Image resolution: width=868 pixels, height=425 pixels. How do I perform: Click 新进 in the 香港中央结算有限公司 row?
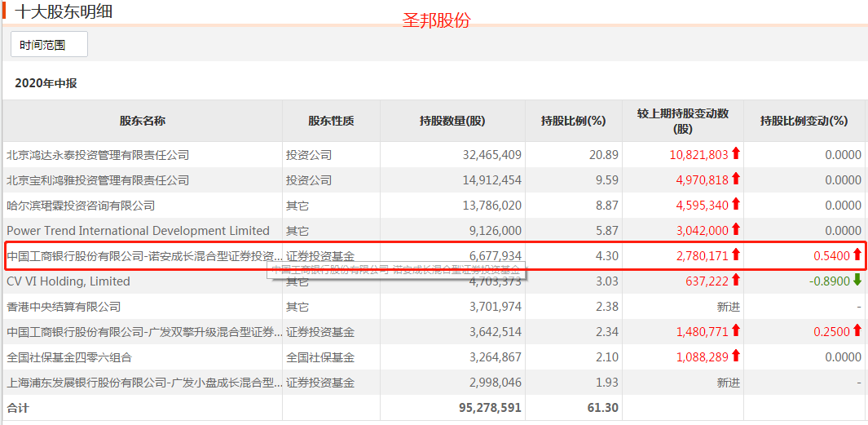pos(728,307)
